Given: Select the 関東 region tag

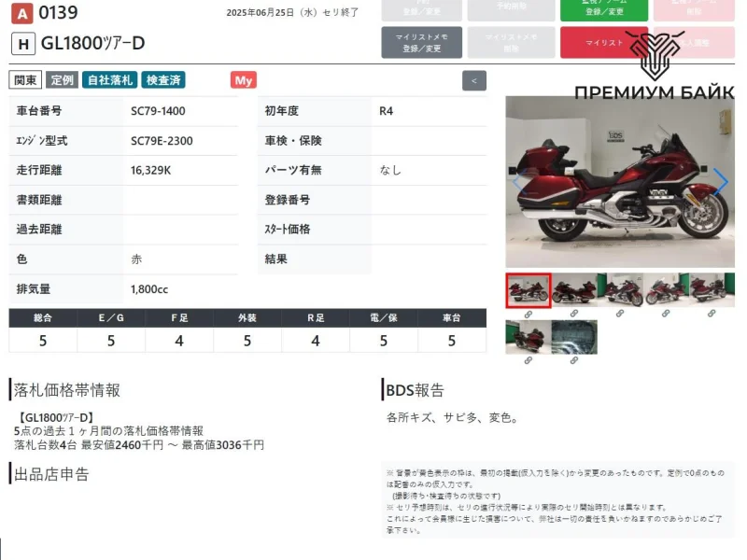Looking at the screenshot, I should click(25, 80).
